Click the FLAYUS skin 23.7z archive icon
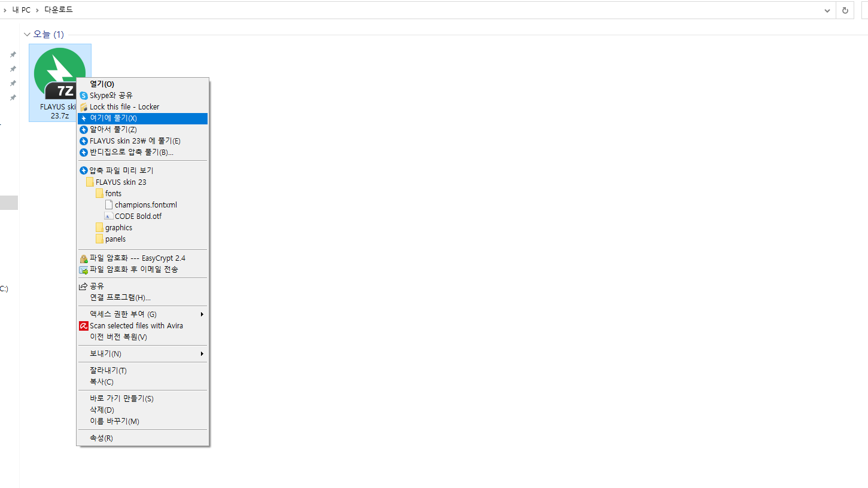The width and height of the screenshot is (868, 488). point(60,74)
